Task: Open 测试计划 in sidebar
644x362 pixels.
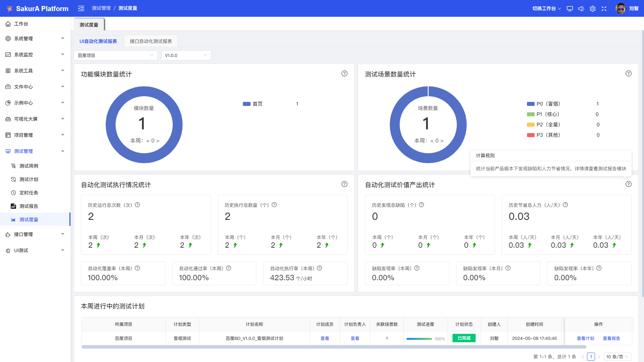Action: (35, 179)
